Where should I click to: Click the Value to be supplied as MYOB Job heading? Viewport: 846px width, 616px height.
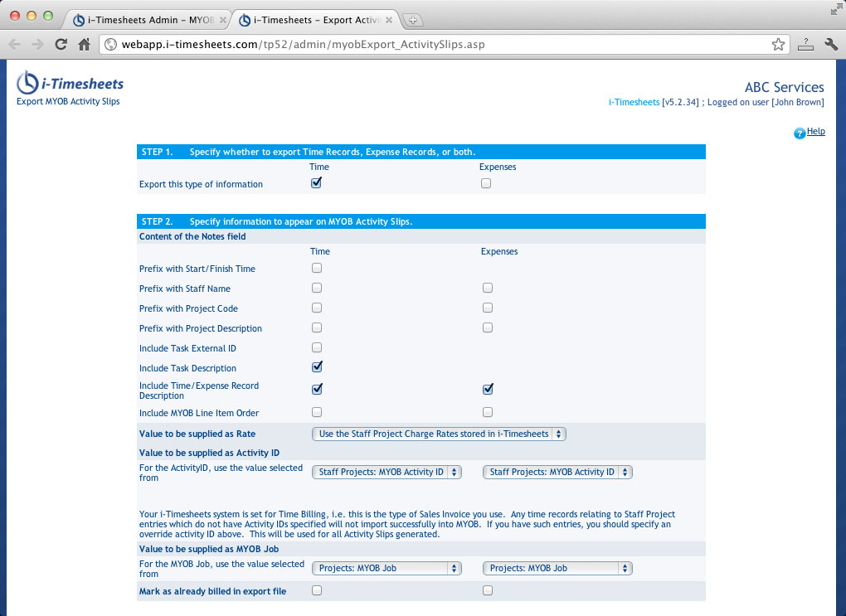coord(209,549)
